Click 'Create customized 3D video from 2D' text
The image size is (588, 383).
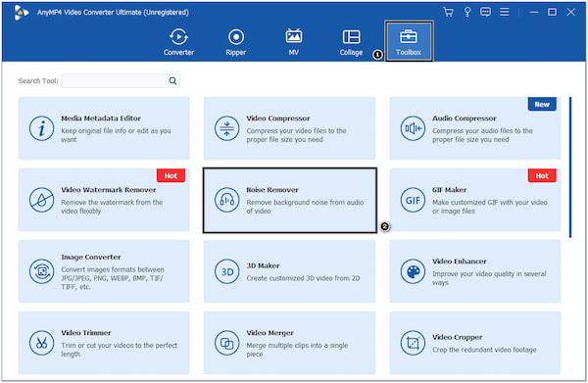pos(303,278)
